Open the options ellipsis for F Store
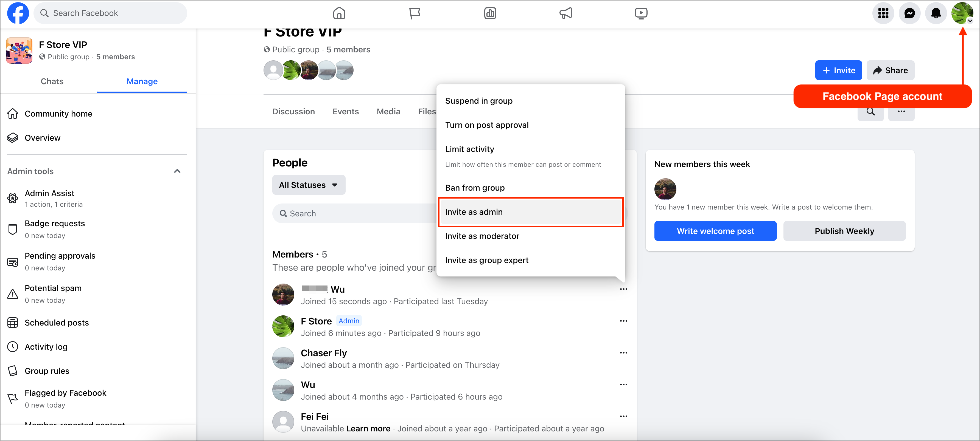Screen dimensions: 980x441 tap(623, 321)
